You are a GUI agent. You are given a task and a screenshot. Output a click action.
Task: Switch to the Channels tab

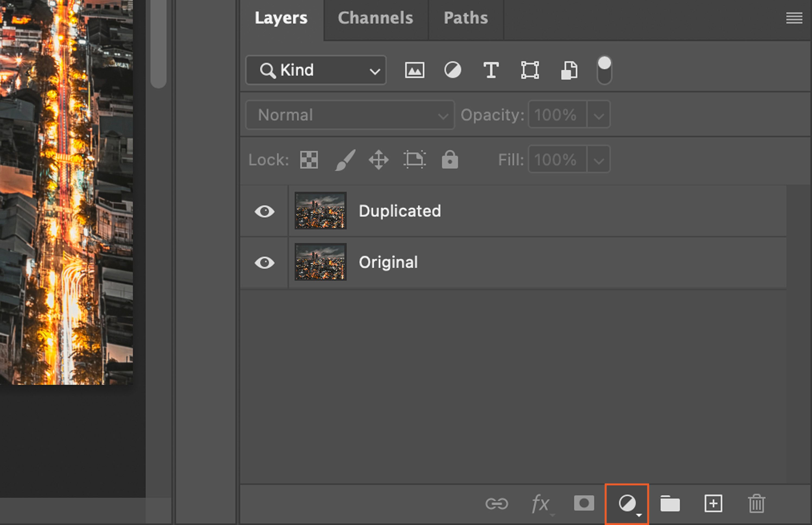click(375, 18)
